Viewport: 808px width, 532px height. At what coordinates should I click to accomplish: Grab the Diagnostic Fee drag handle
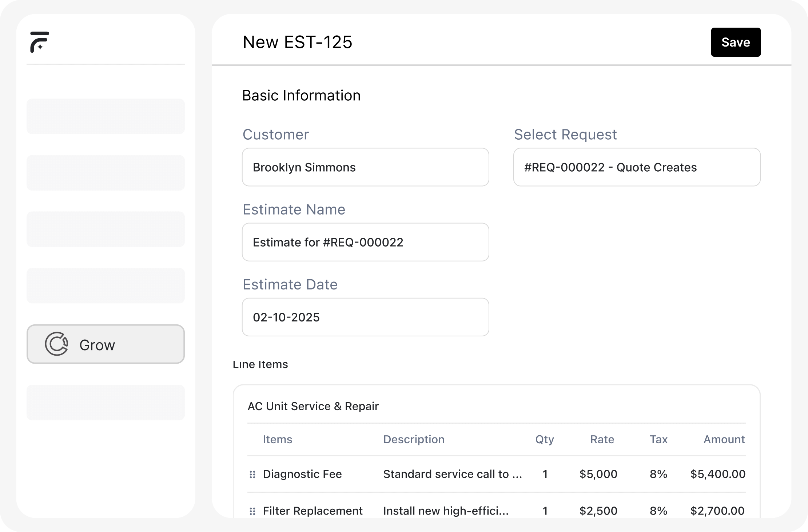pos(252,475)
